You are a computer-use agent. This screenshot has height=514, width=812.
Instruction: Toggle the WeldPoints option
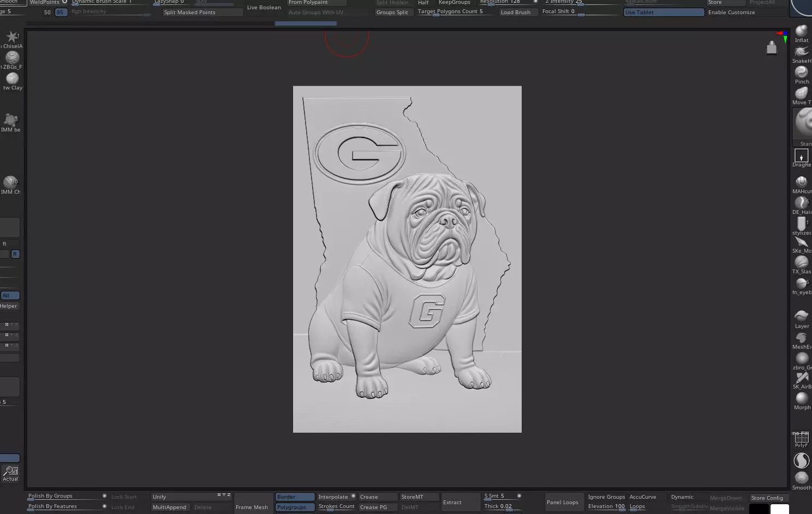point(48,2)
